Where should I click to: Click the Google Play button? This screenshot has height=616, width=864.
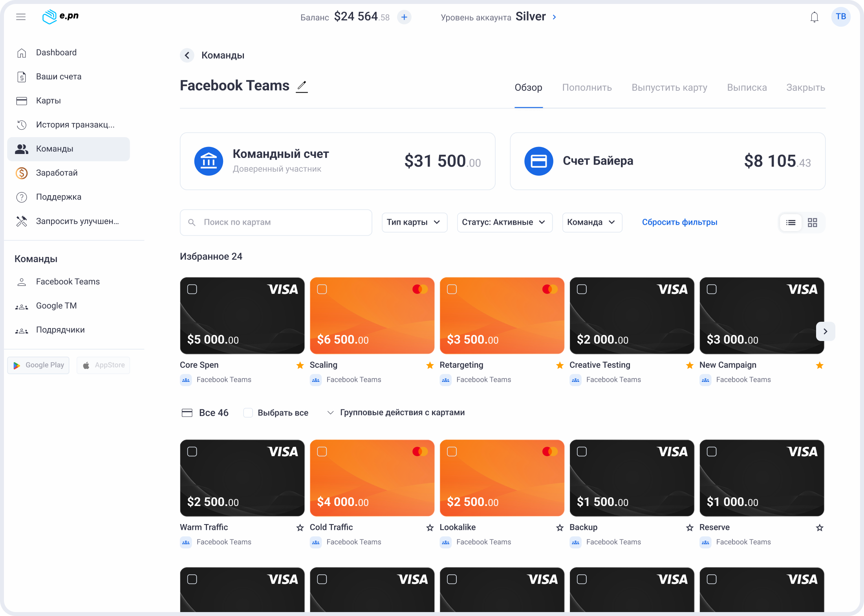coord(38,365)
